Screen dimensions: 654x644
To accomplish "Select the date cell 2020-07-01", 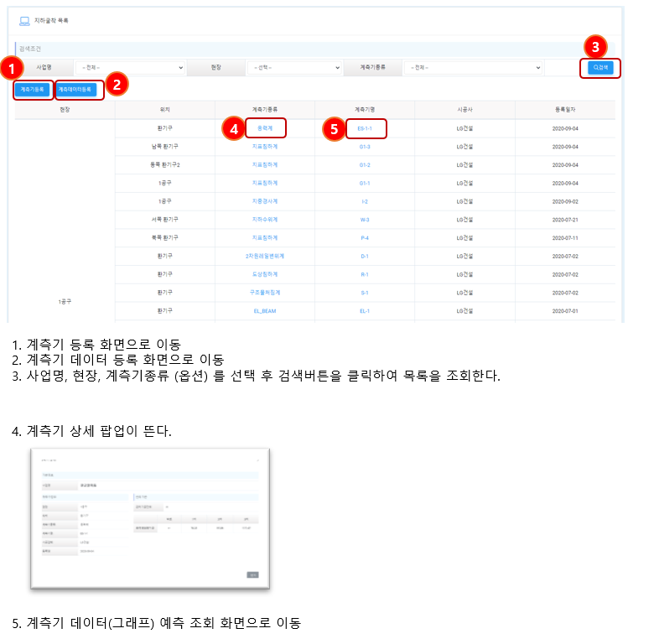I will [x=565, y=311].
